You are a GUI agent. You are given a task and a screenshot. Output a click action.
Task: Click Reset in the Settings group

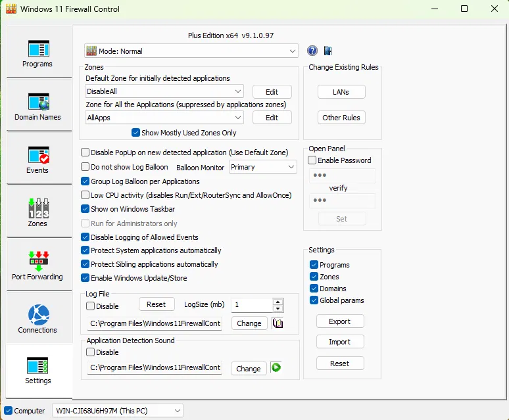click(340, 363)
